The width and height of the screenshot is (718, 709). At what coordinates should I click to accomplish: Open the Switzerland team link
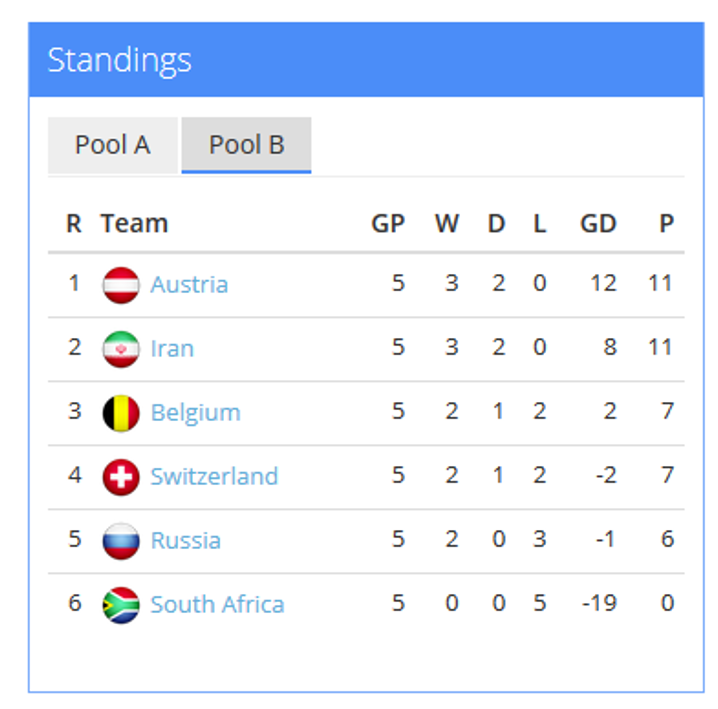[x=214, y=476]
